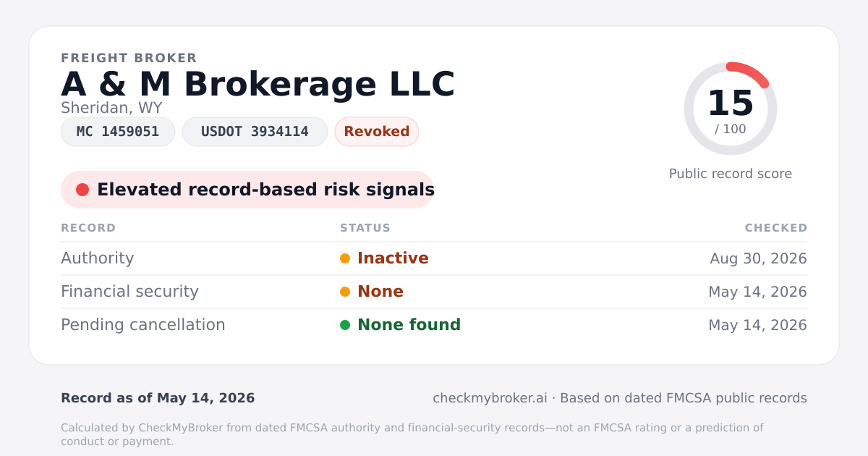Click the red dot in the risk signals banner
This screenshot has width=868, height=456.
coord(82,190)
